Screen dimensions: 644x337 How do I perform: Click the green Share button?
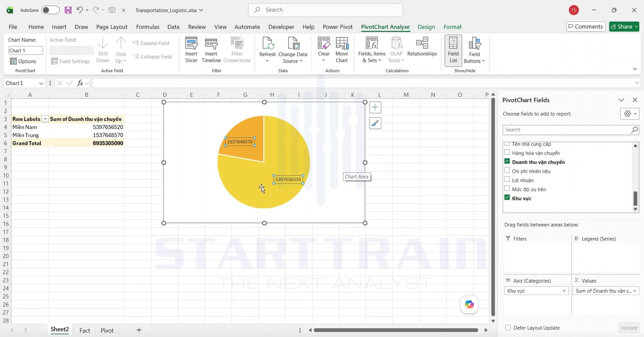(624, 27)
